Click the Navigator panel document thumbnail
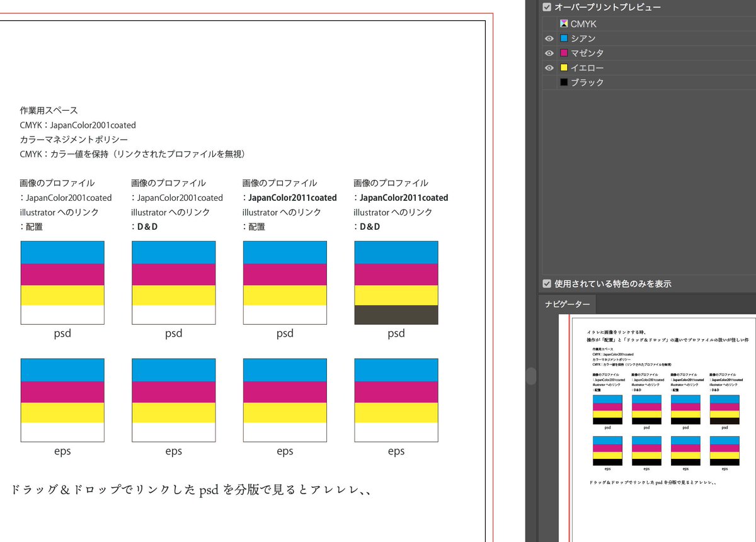Image resolution: width=756 pixels, height=542 pixels. (x=657, y=428)
